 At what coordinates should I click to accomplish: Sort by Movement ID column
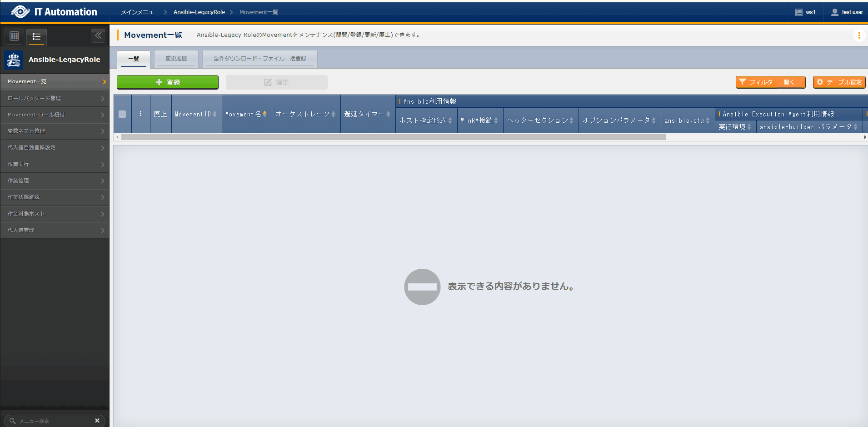tap(215, 114)
